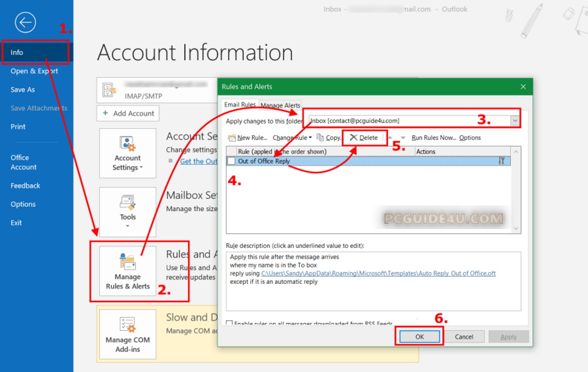Select Open & Export in the sidebar
The width and height of the screenshot is (588, 372).
(34, 71)
